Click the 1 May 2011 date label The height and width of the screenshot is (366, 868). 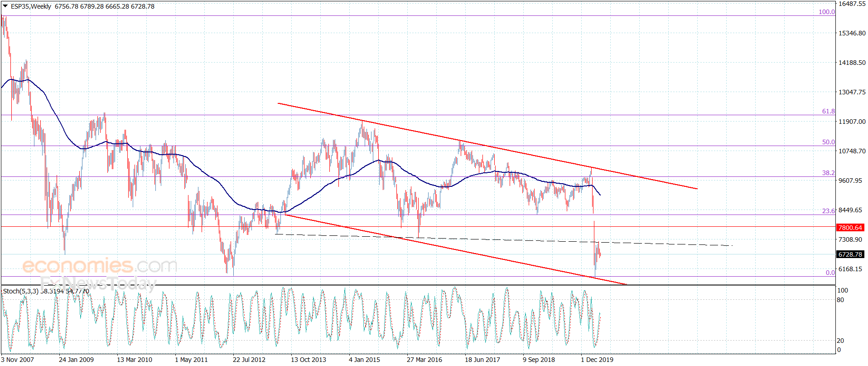pyautogui.click(x=191, y=360)
